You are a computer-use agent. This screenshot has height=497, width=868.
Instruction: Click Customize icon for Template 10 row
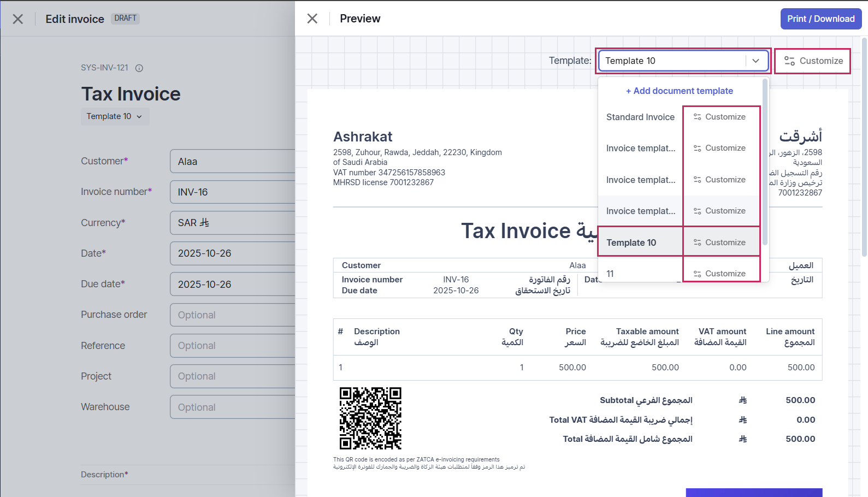click(698, 242)
